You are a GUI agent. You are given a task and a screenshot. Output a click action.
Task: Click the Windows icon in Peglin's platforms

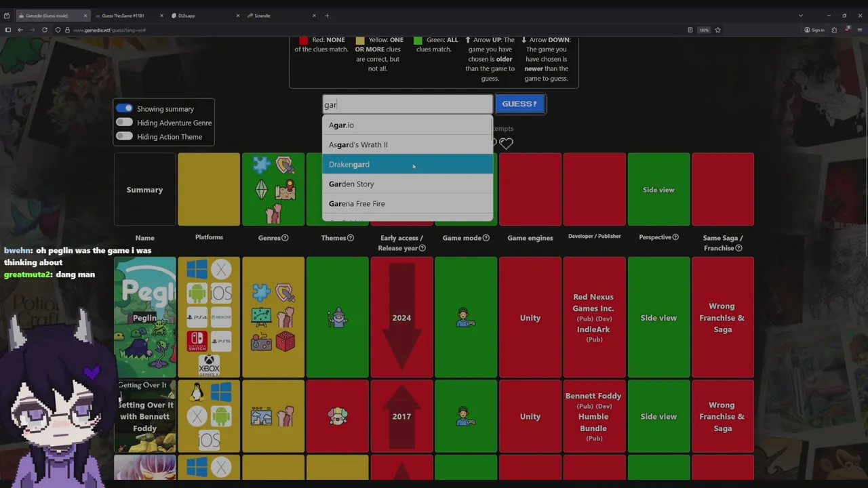point(197,270)
